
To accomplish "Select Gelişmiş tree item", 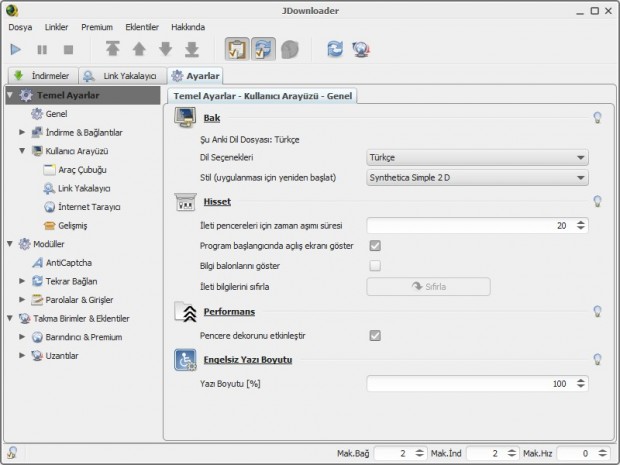I will point(72,225).
